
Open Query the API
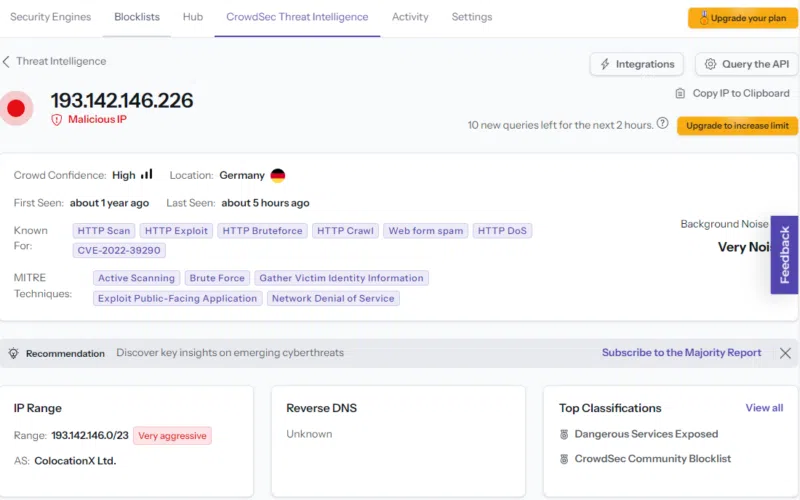click(x=746, y=64)
